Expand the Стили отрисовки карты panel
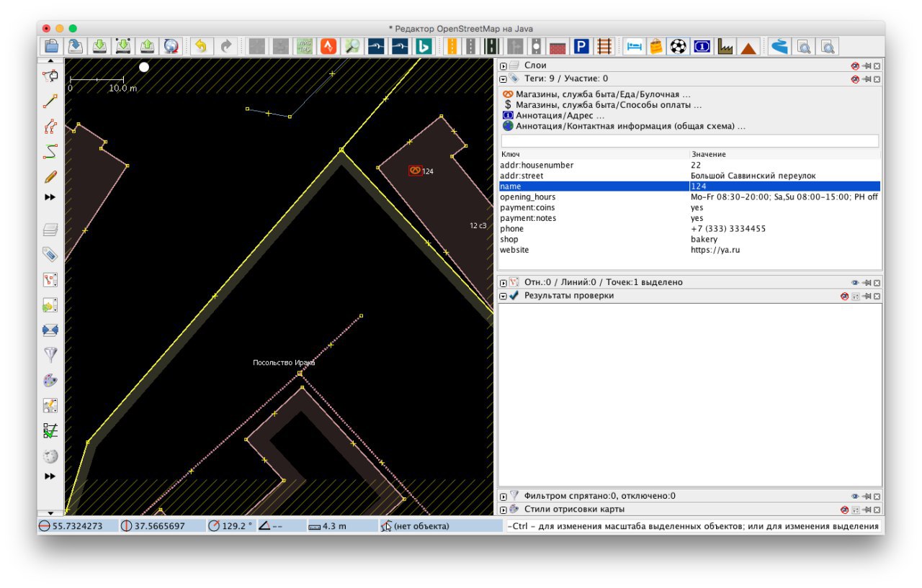 coord(503,509)
